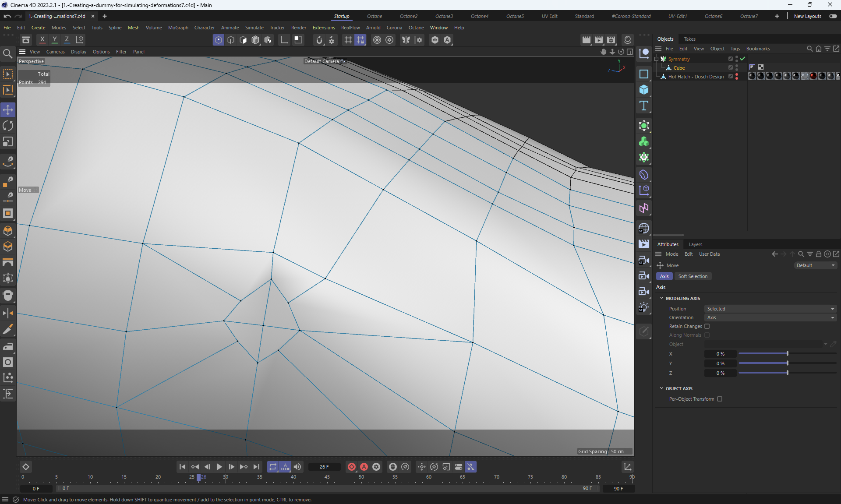841x504 pixels.
Task: Switch to the Takes tab
Action: pyautogui.click(x=689, y=39)
